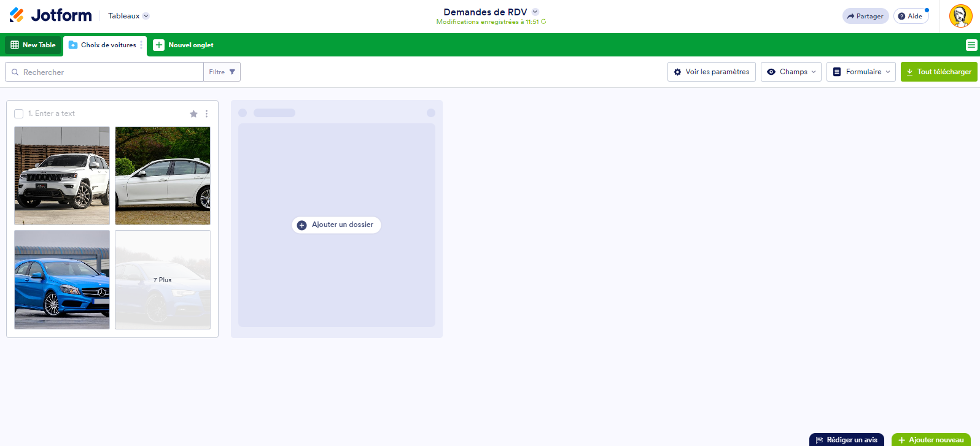The image size is (980, 446).
Task: Open the user profile avatar
Action: coord(960,16)
